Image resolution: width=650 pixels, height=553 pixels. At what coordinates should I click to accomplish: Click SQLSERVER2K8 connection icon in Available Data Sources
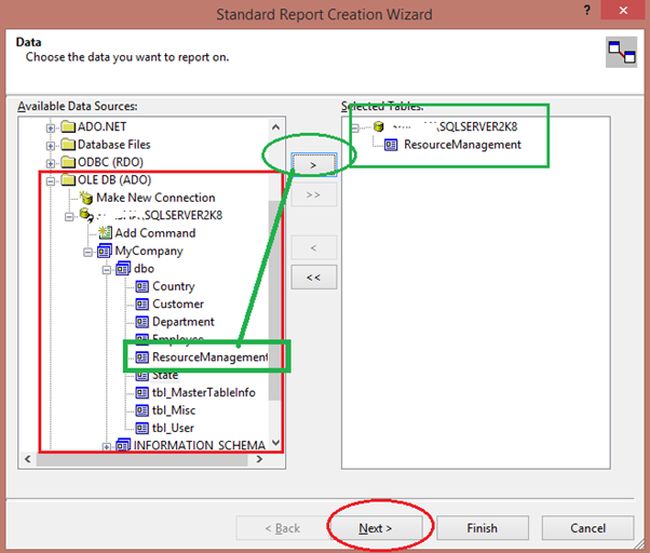click(86, 215)
